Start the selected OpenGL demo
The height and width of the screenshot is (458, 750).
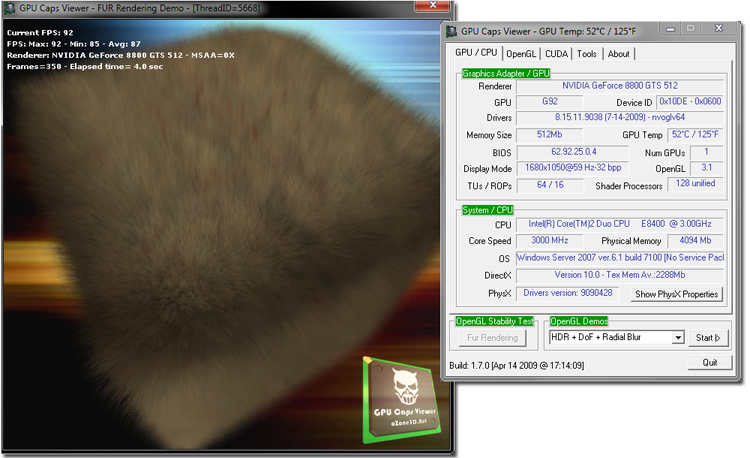click(x=708, y=338)
